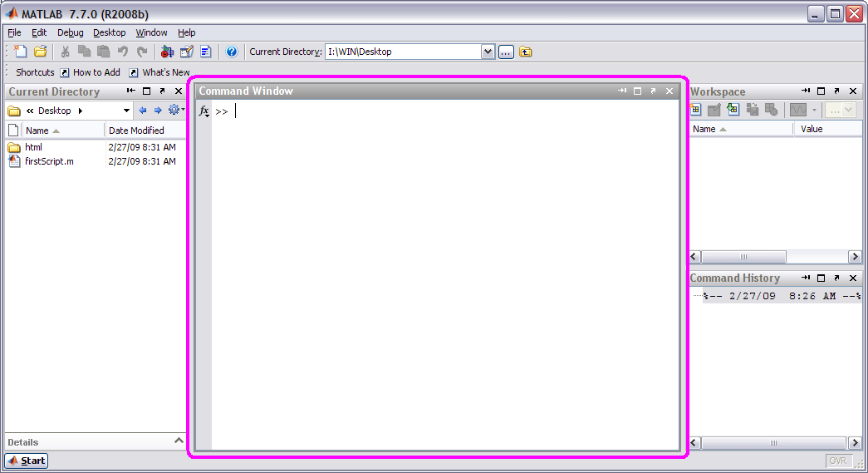Open the Desktop menu

(109, 32)
